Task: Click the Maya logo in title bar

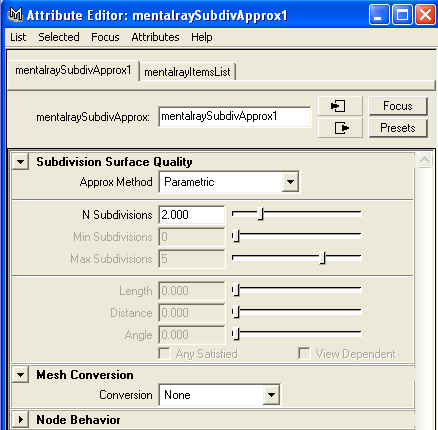Action: (x=15, y=15)
